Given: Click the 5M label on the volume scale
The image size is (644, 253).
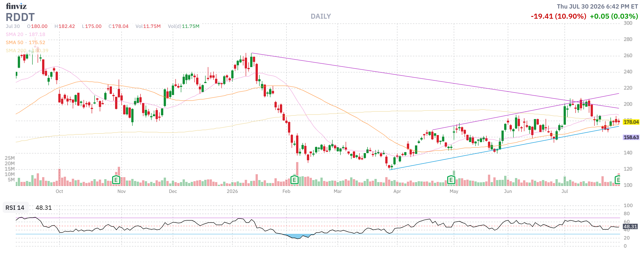Looking at the screenshot, I should pos(11,180).
